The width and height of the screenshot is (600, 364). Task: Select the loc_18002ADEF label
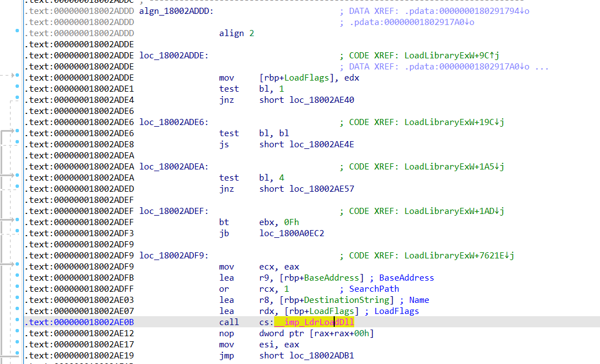click(174, 211)
